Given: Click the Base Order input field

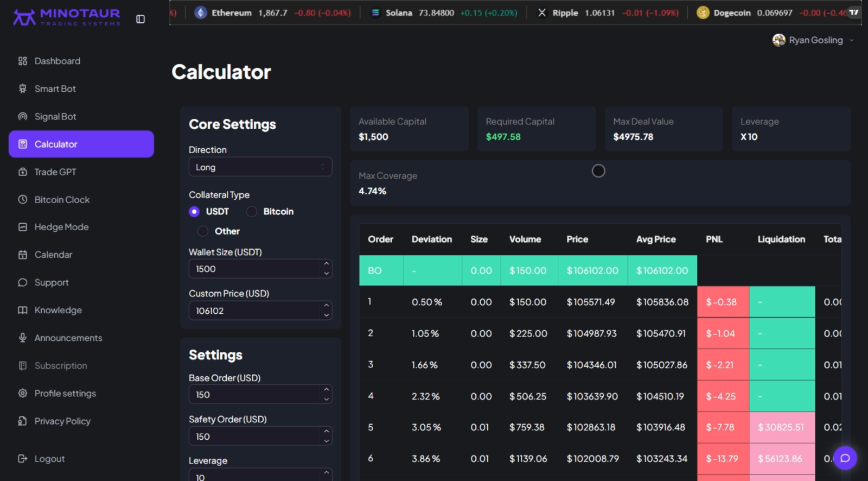Looking at the screenshot, I should (x=260, y=394).
